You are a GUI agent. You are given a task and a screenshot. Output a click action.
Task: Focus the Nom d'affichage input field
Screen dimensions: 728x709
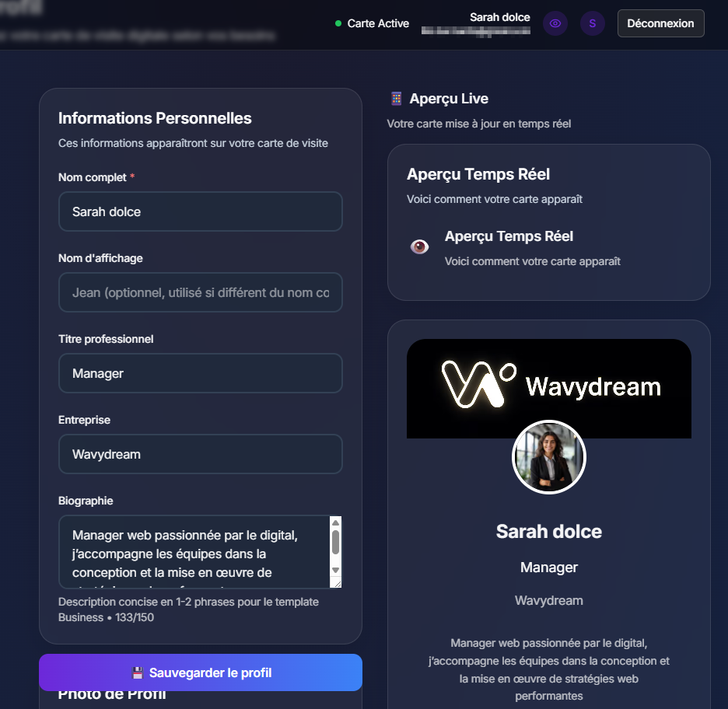[201, 292]
